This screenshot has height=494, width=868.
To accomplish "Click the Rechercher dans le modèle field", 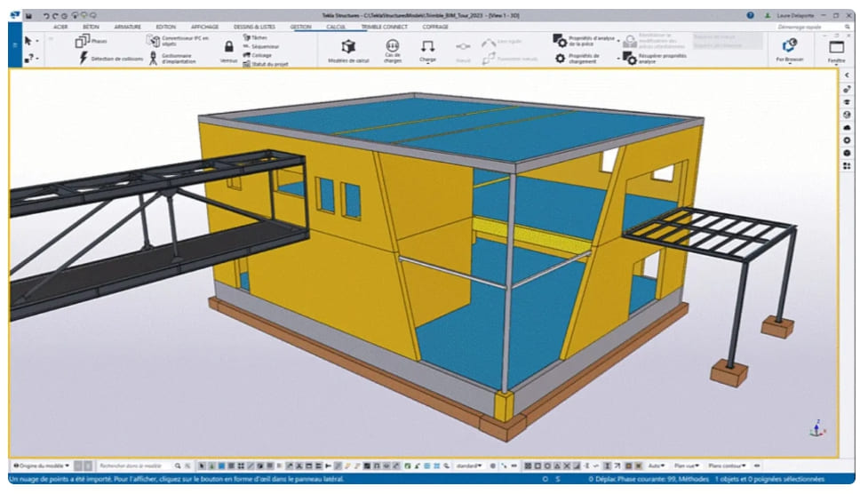I will (135, 466).
